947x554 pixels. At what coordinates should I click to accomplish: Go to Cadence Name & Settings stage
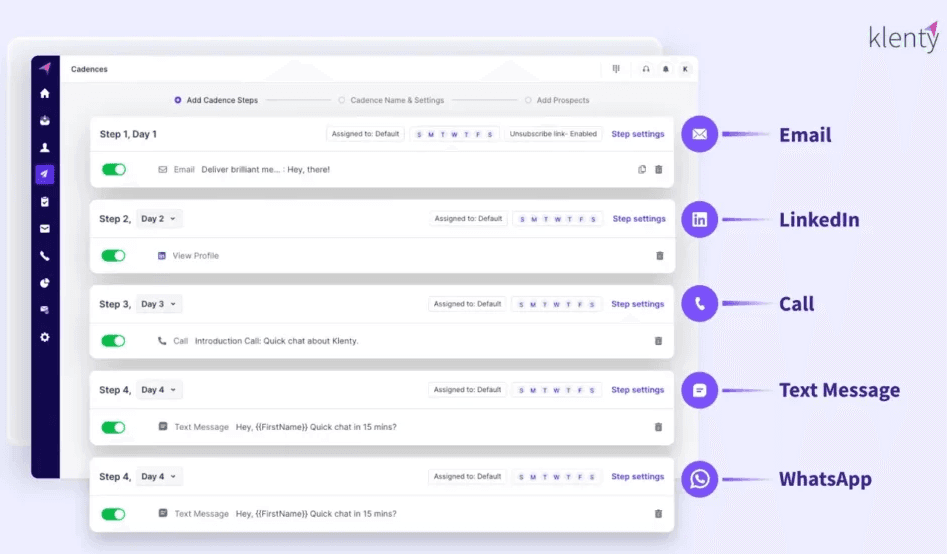397,100
